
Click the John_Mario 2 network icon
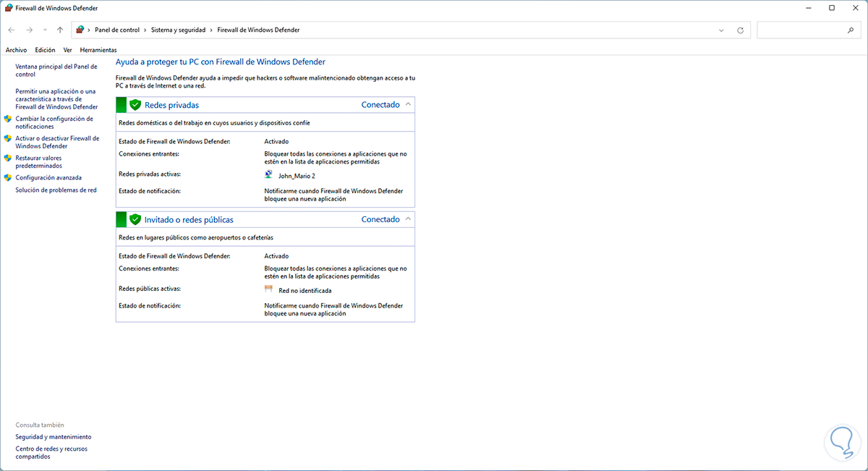point(270,175)
